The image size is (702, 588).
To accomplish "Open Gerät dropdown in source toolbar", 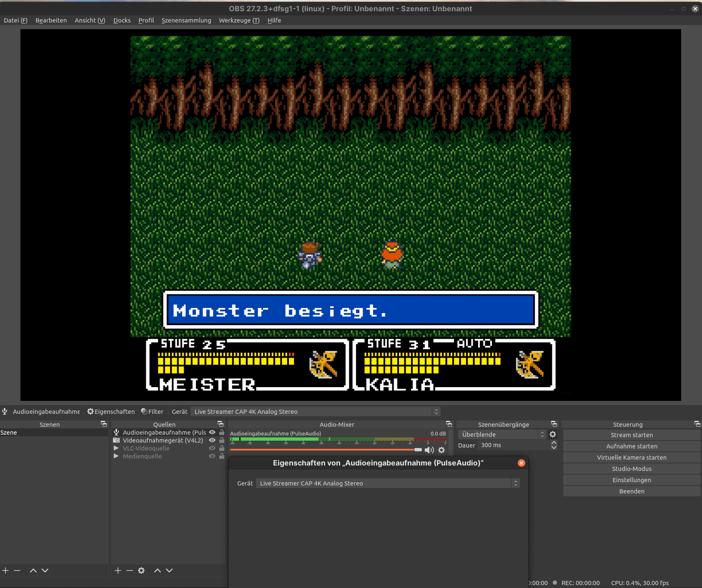I will point(315,412).
